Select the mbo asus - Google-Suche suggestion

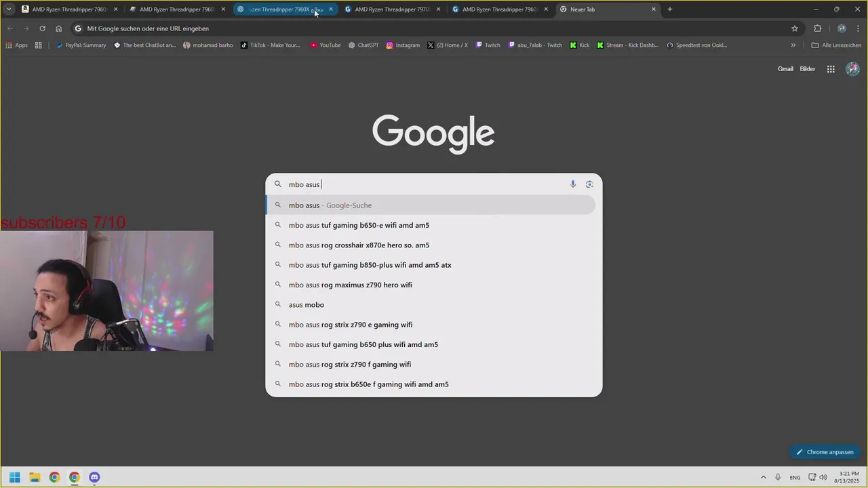pos(431,205)
